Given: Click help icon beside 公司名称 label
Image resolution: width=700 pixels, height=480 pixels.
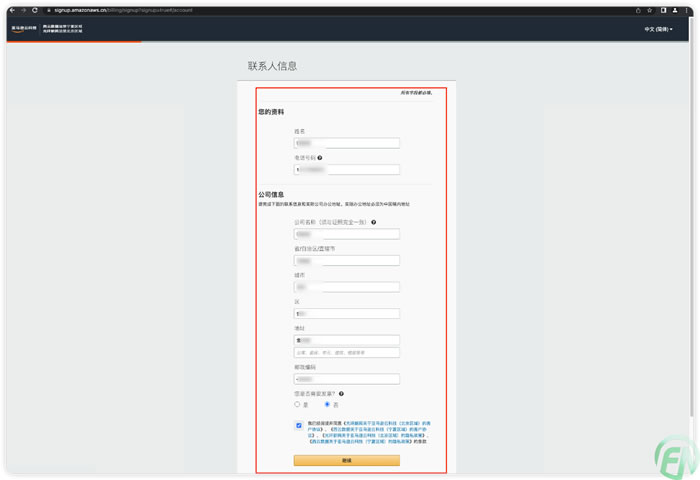Looking at the screenshot, I should coord(374,222).
